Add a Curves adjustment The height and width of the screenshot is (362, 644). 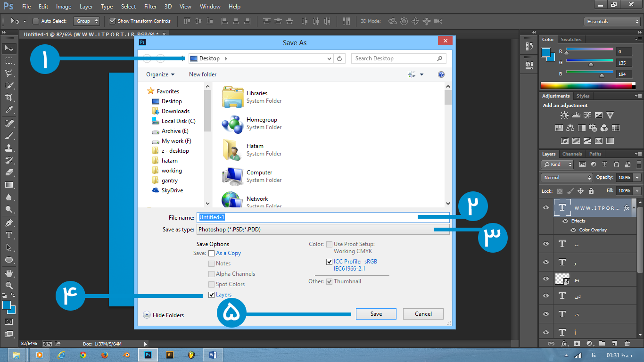pyautogui.click(x=587, y=115)
